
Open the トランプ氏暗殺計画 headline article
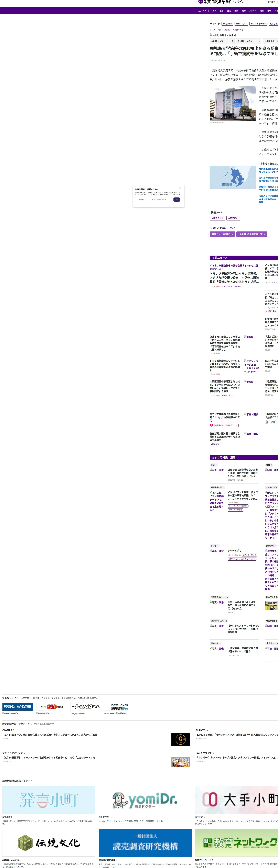(x=234, y=278)
